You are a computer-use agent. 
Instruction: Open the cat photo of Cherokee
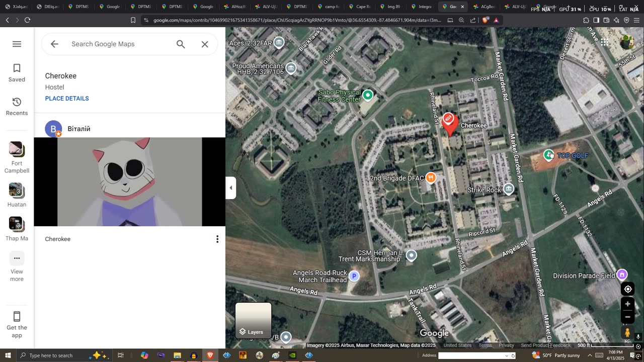pos(130,182)
